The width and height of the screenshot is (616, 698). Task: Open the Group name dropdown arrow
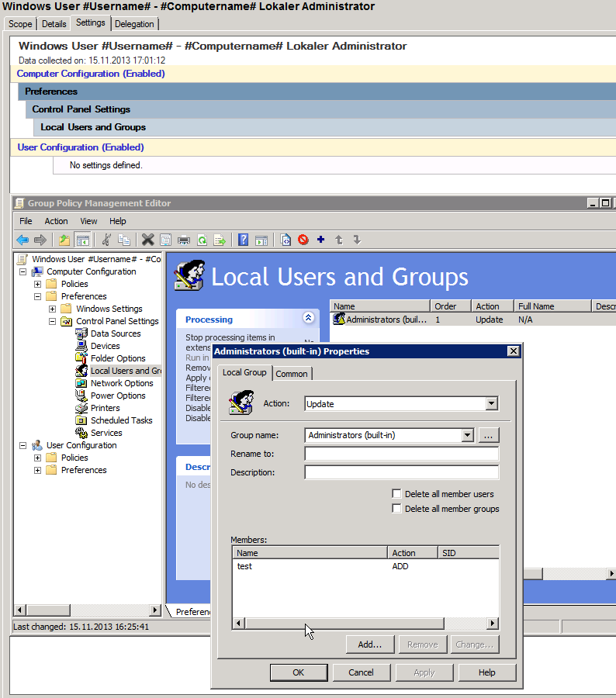467,435
